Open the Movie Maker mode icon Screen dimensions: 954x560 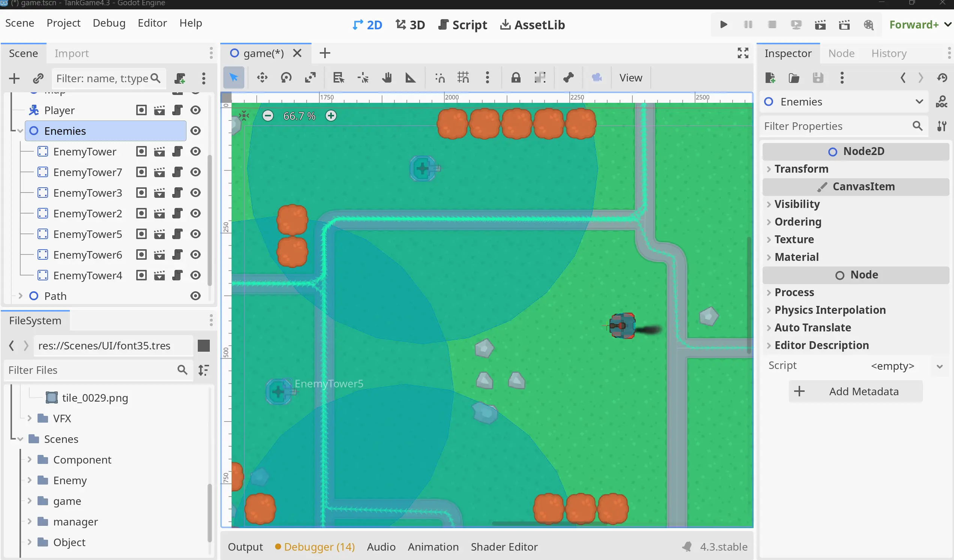pos(868,25)
